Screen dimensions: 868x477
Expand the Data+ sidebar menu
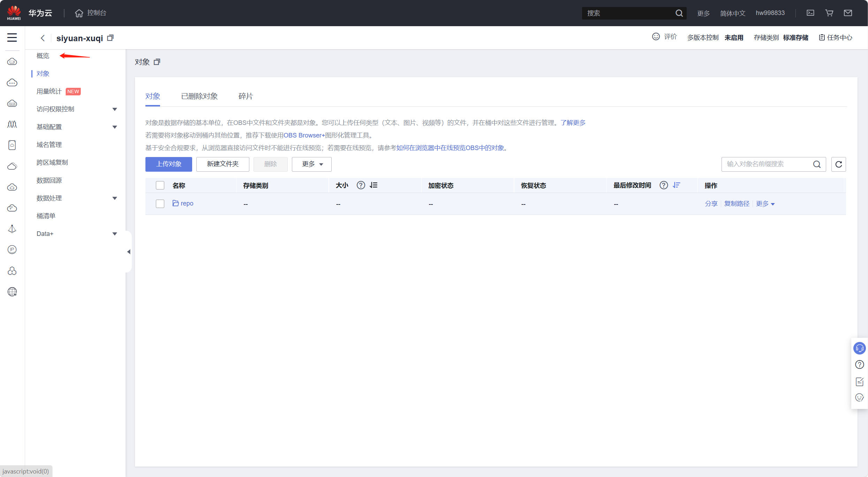pos(77,234)
